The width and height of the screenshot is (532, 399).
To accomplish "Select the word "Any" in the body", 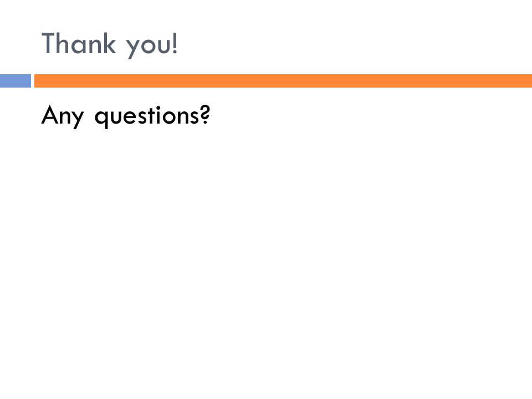I will coord(63,116).
